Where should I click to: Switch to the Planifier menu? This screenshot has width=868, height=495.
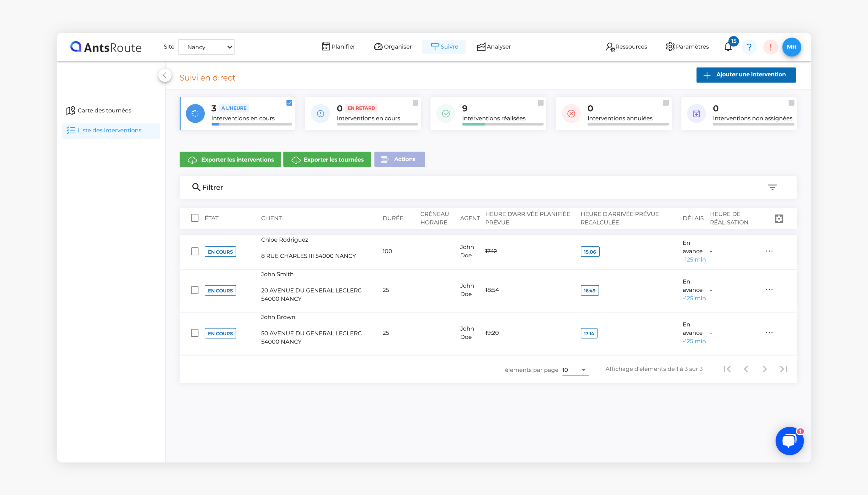pos(338,47)
